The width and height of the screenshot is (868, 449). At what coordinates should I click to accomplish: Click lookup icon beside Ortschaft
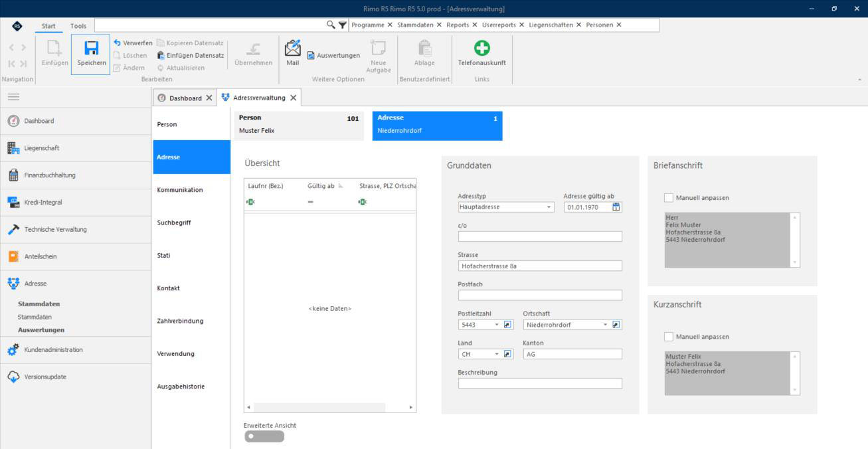coord(616,325)
